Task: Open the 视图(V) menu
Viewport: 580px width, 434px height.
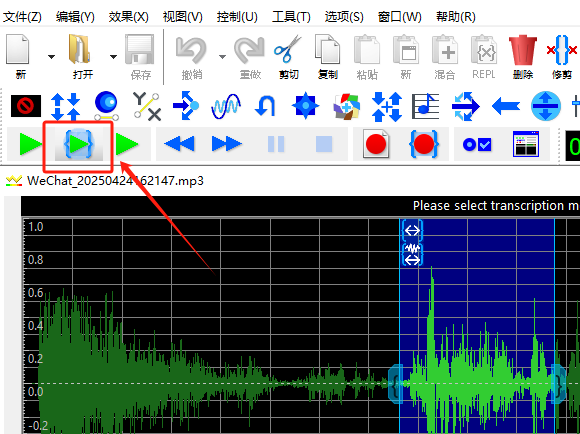Action: [x=183, y=17]
